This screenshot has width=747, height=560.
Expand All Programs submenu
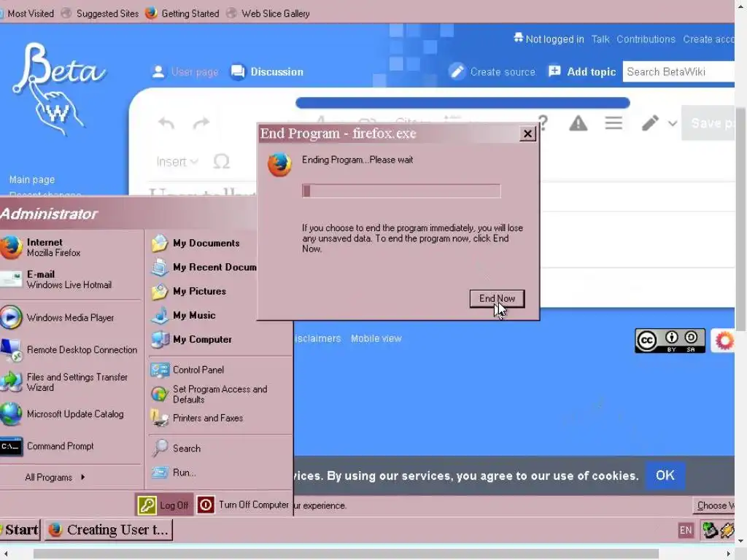coord(55,477)
